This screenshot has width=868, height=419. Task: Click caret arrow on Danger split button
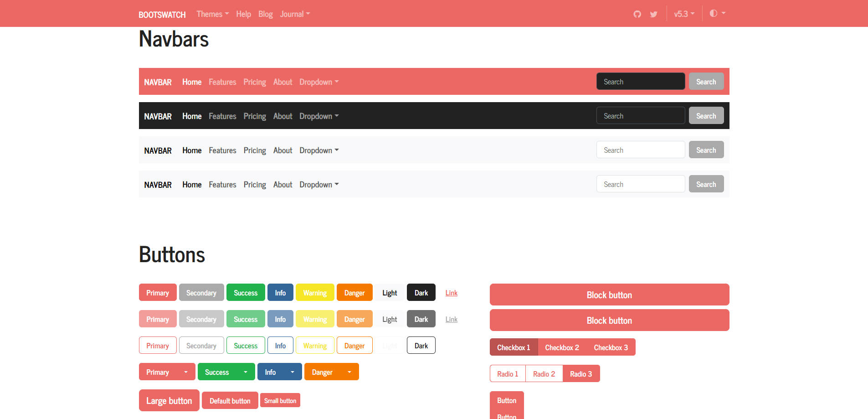[349, 372]
